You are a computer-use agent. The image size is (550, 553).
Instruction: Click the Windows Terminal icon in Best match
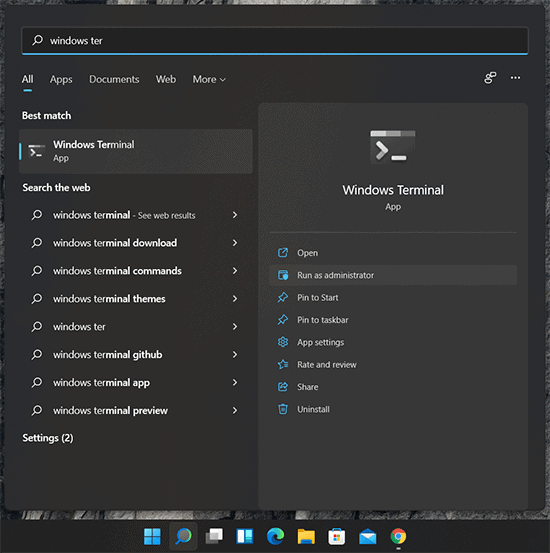tap(36, 151)
